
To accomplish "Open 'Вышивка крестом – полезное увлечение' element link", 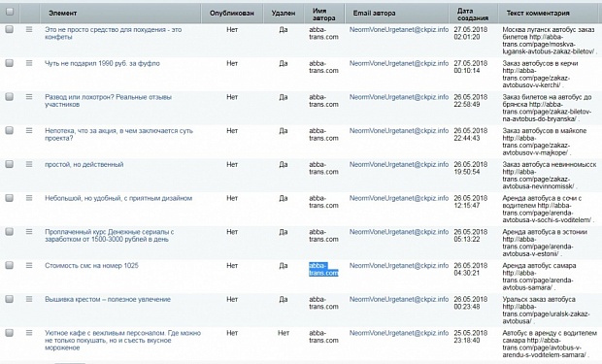I will click(x=108, y=299).
